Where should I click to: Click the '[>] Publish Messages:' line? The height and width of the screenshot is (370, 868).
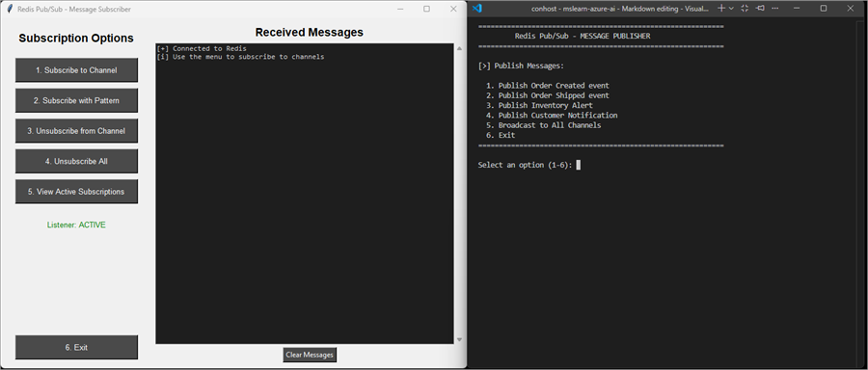[x=521, y=66]
